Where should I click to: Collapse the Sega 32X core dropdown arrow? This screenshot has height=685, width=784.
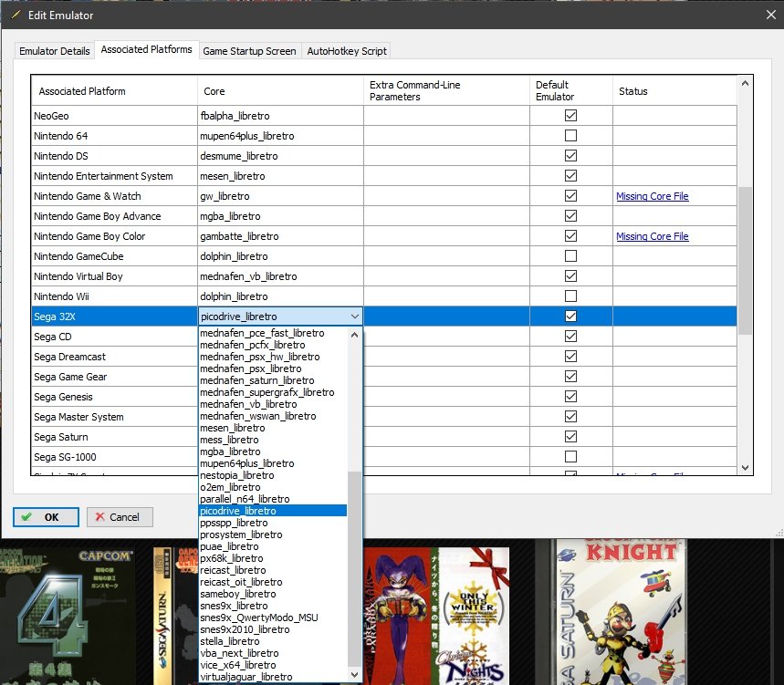[x=354, y=317]
